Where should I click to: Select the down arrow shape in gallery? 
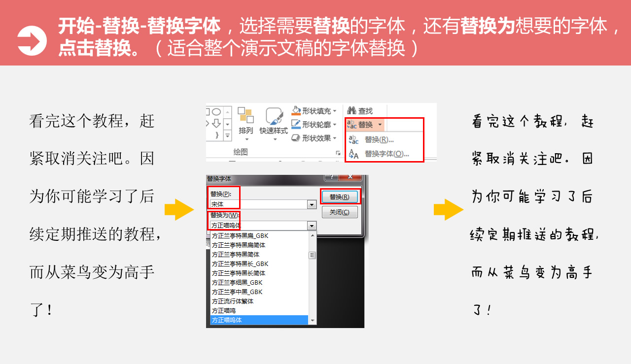point(216,123)
